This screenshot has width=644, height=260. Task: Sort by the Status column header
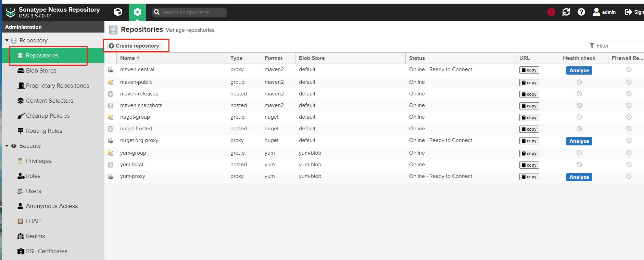460,58
